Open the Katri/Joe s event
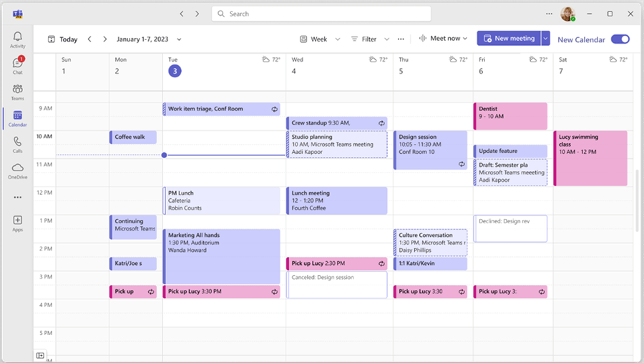 133,263
